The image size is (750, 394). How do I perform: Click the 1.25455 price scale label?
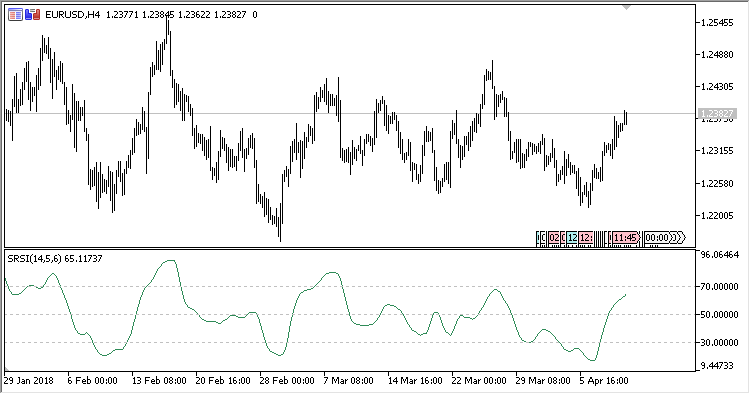pyautogui.click(x=717, y=22)
